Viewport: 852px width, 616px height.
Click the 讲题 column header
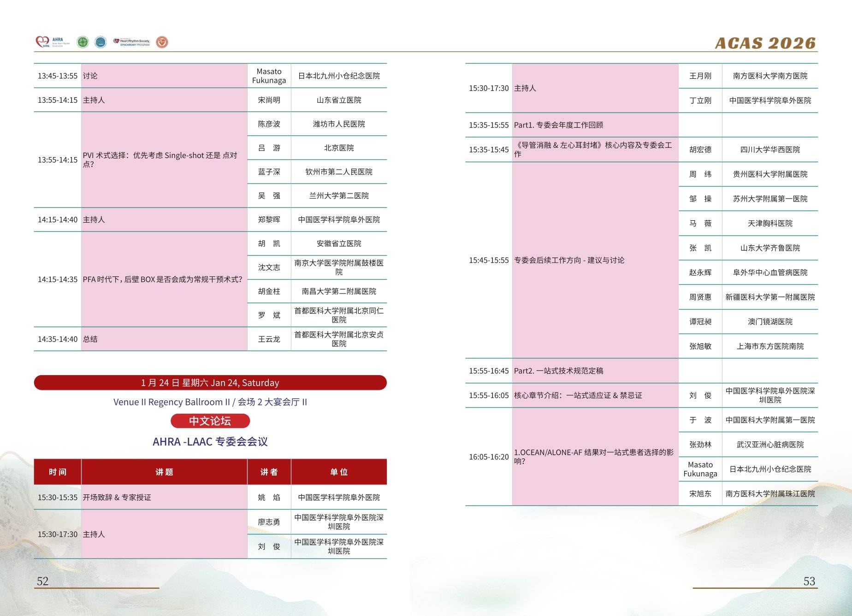coord(165,472)
